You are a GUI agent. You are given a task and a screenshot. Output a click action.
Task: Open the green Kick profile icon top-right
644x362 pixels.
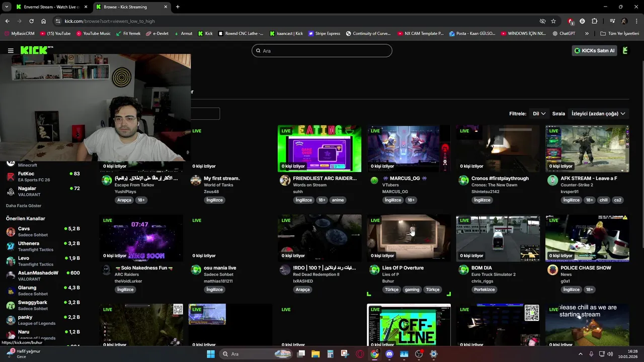[625, 50]
